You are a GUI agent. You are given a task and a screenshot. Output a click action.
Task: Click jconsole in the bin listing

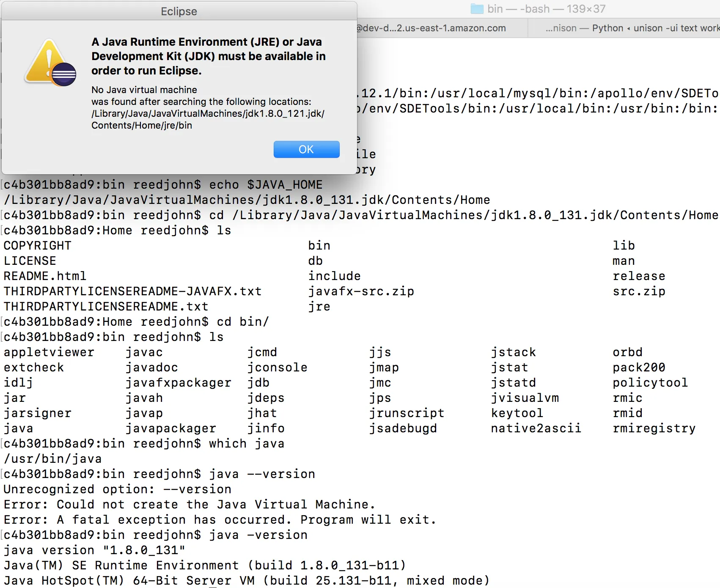click(x=278, y=368)
